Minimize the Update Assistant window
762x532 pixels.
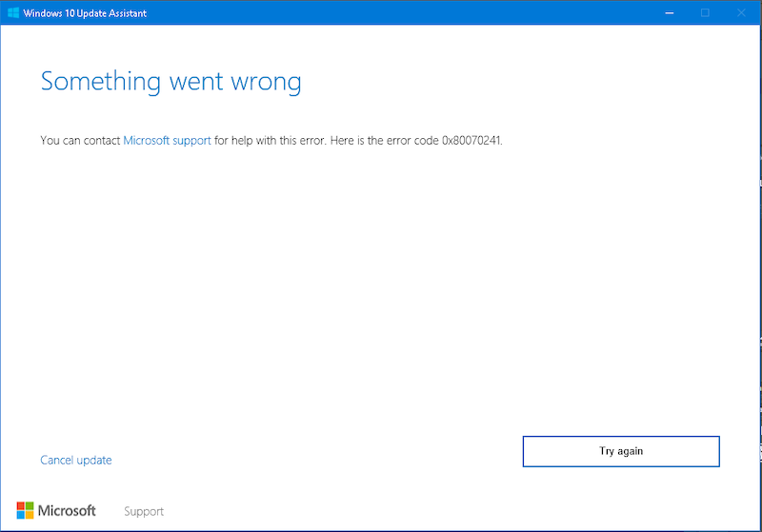click(670, 12)
